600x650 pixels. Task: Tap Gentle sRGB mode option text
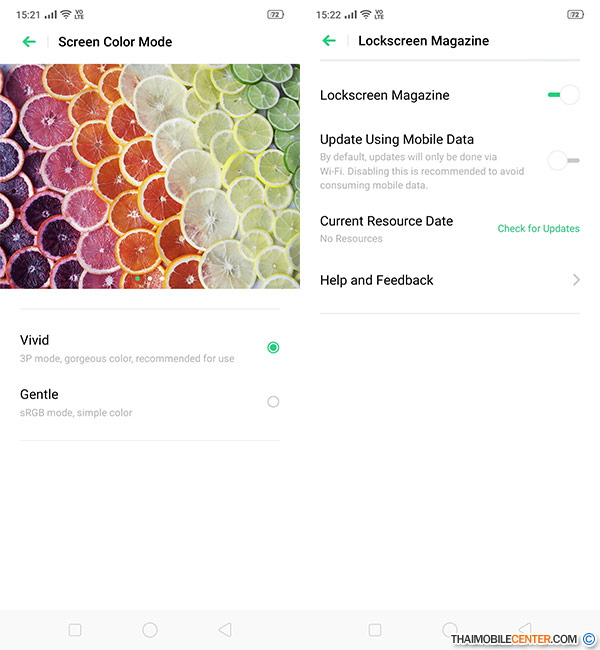[76, 413]
